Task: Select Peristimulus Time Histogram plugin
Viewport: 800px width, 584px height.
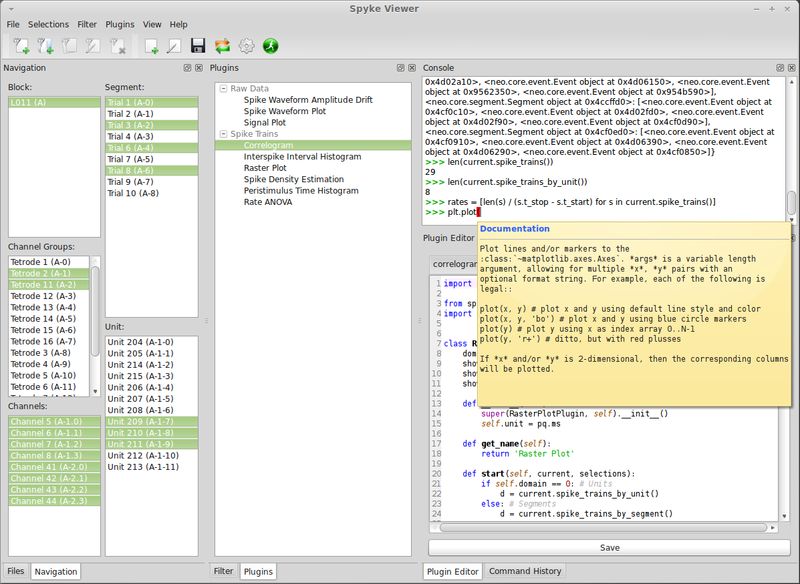Action: (301, 190)
